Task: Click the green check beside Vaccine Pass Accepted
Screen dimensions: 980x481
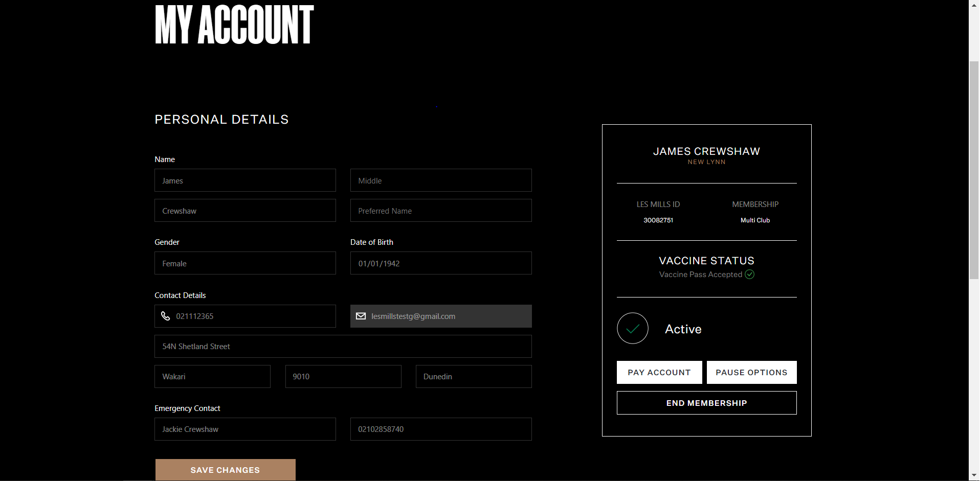Action: [x=750, y=274]
